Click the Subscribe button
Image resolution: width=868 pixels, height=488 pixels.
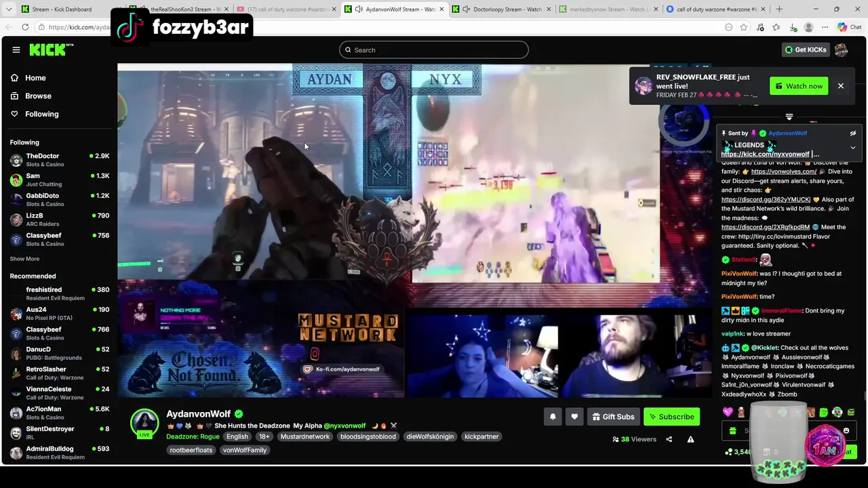(671, 417)
